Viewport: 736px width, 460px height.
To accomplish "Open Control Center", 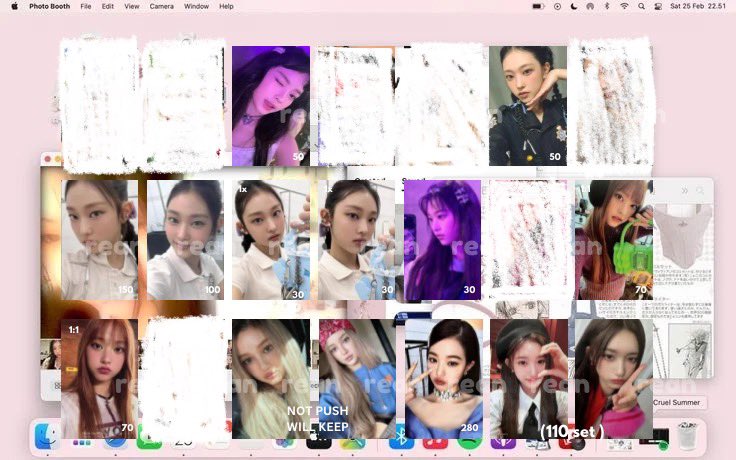I will point(658,6).
